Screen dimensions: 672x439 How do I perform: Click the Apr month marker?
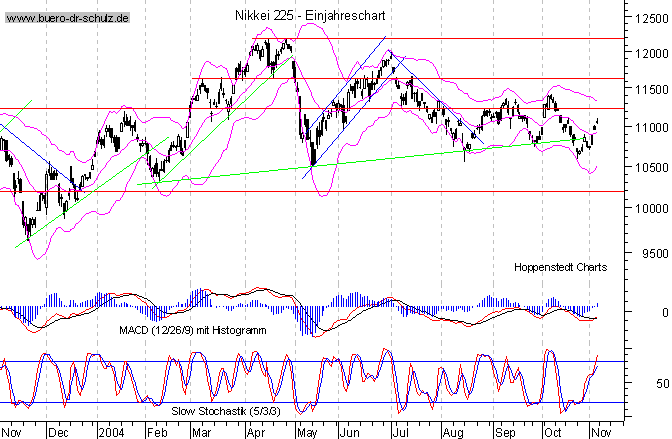click(x=256, y=432)
